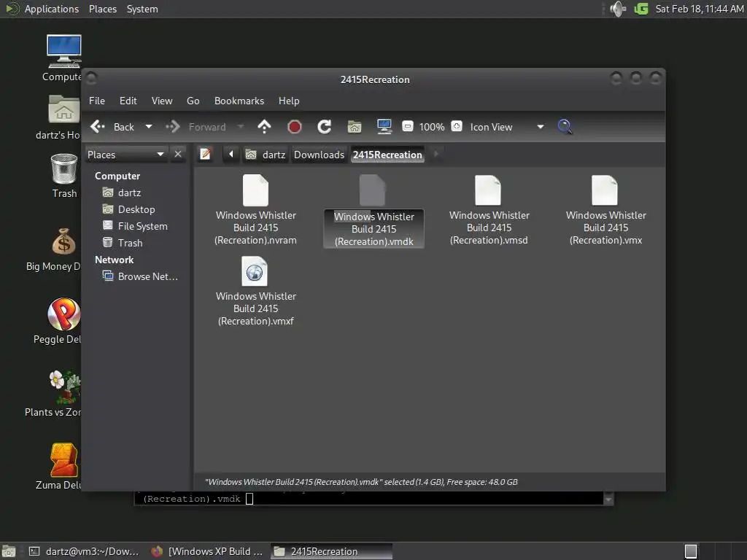Reset zoom via 100% label

[432, 127]
